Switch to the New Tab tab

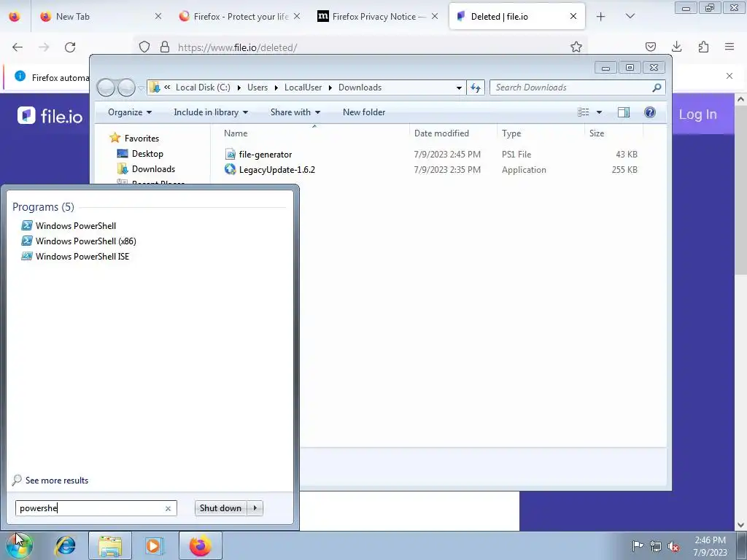[x=101, y=16]
